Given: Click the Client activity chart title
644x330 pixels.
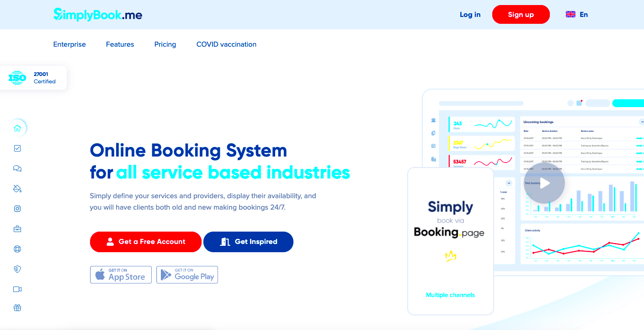Looking at the screenshot, I should pyautogui.click(x=532, y=230).
